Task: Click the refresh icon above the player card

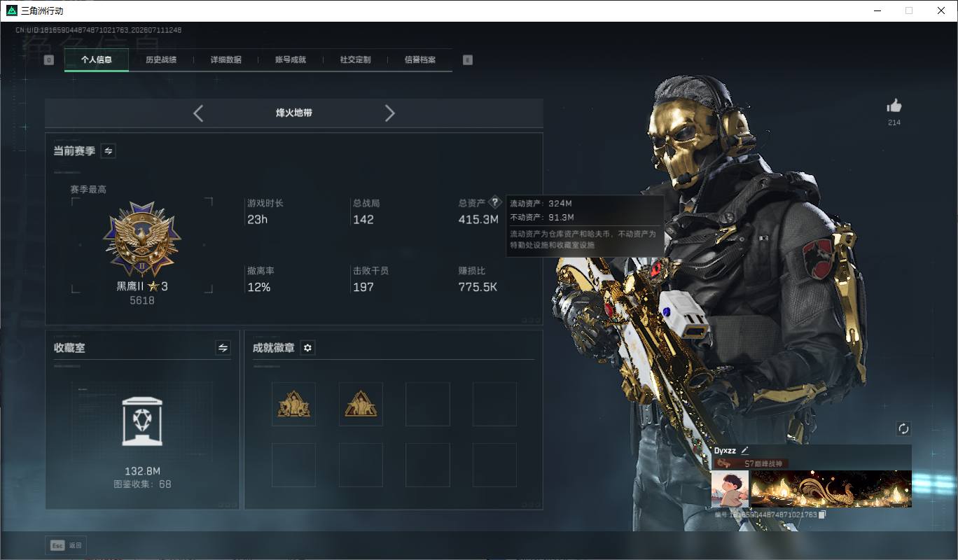Action: [903, 428]
